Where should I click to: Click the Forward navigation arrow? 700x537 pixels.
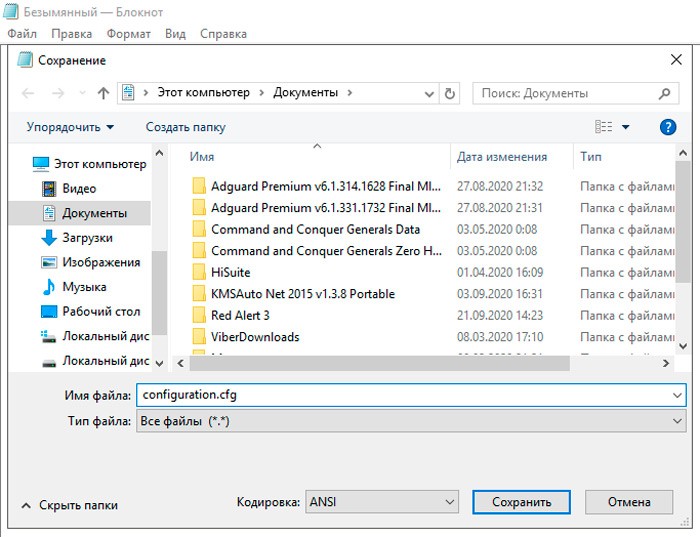pyautogui.click(x=58, y=93)
